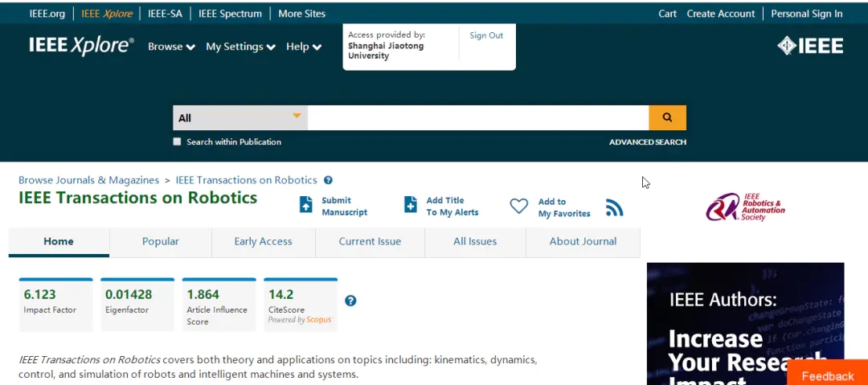Switch to the Popular tab

[161, 241]
